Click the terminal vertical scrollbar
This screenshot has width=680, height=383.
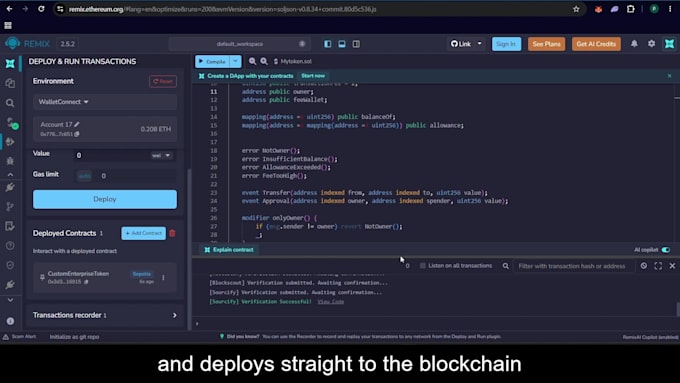pyautogui.click(x=677, y=309)
